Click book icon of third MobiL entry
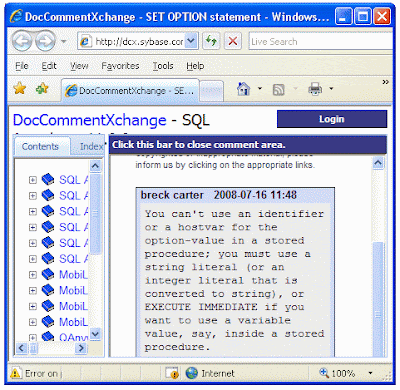 [x=48, y=306]
